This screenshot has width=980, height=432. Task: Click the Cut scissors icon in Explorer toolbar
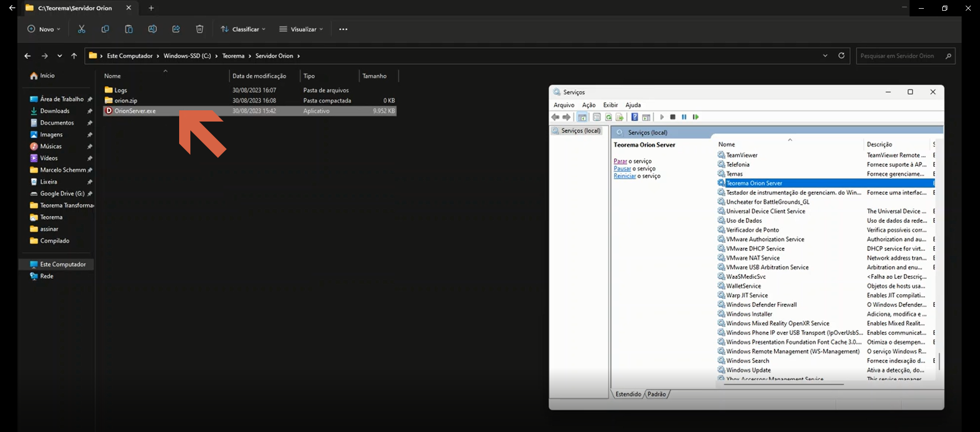point(82,29)
